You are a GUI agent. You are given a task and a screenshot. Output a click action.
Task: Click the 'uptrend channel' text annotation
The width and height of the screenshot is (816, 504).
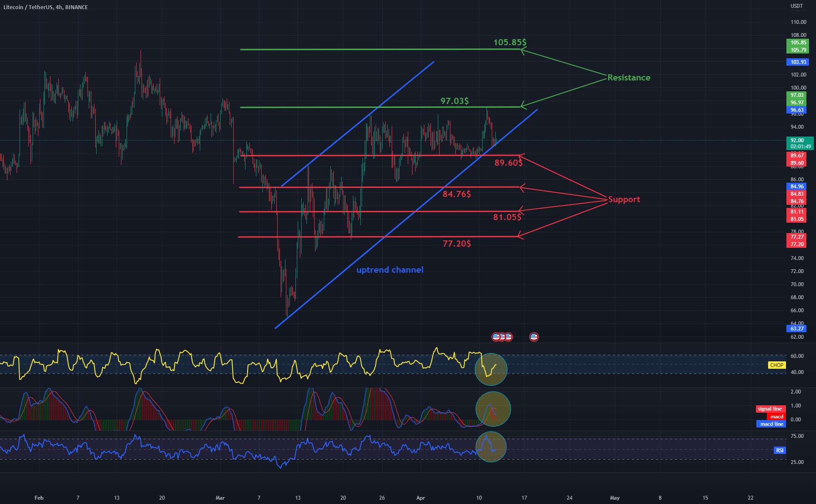coord(390,270)
